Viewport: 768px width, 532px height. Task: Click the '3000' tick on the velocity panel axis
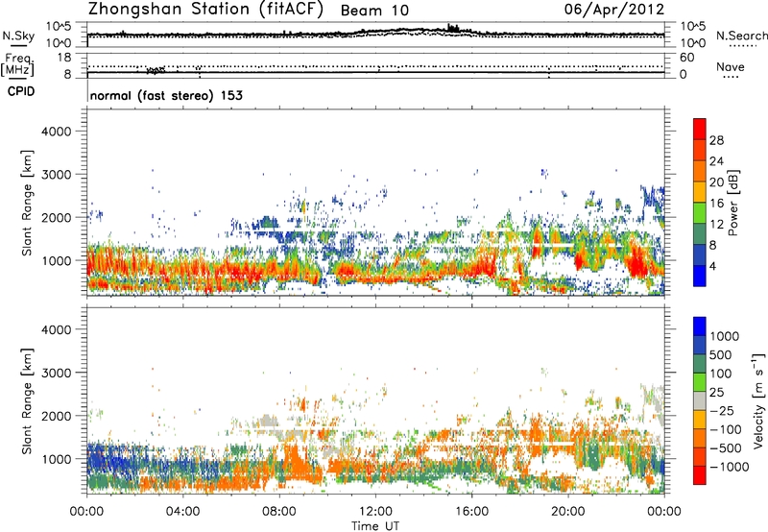[x=56, y=373]
